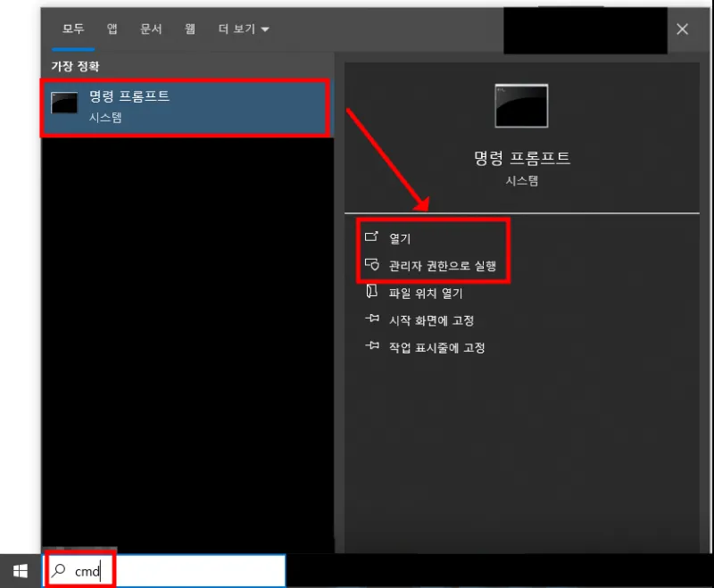Expand the 더 보기 dropdown

(244, 29)
